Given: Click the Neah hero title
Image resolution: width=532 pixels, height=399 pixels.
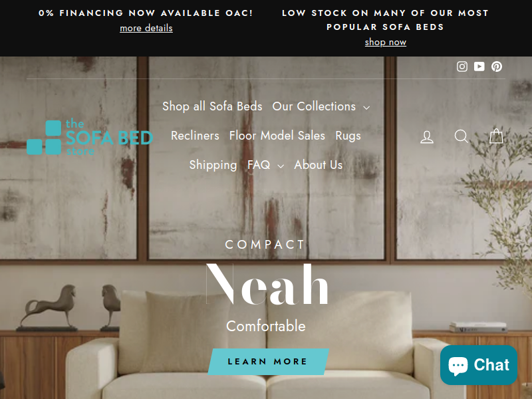Looking at the screenshot, I should click(x=267, y=284).
